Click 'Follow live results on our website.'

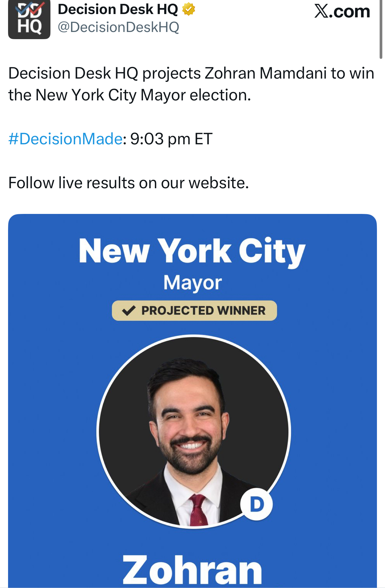coord(129,183)
